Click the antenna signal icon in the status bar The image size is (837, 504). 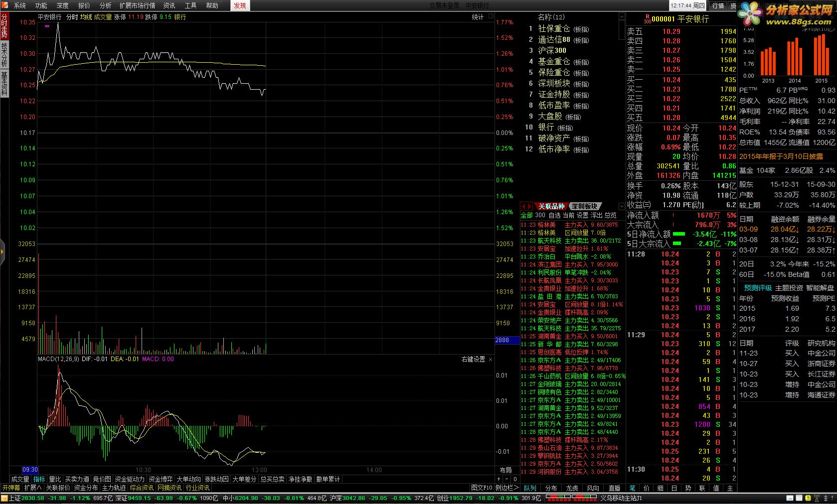coord(817,498)
